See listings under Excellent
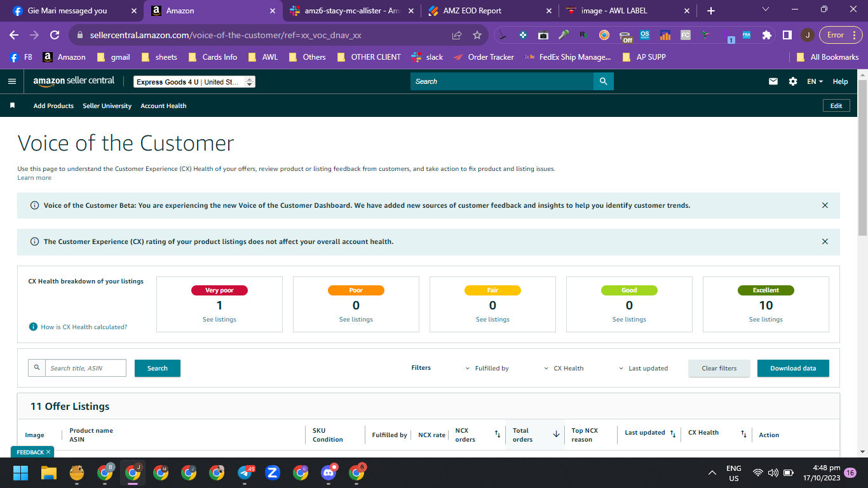 [766, 319]
